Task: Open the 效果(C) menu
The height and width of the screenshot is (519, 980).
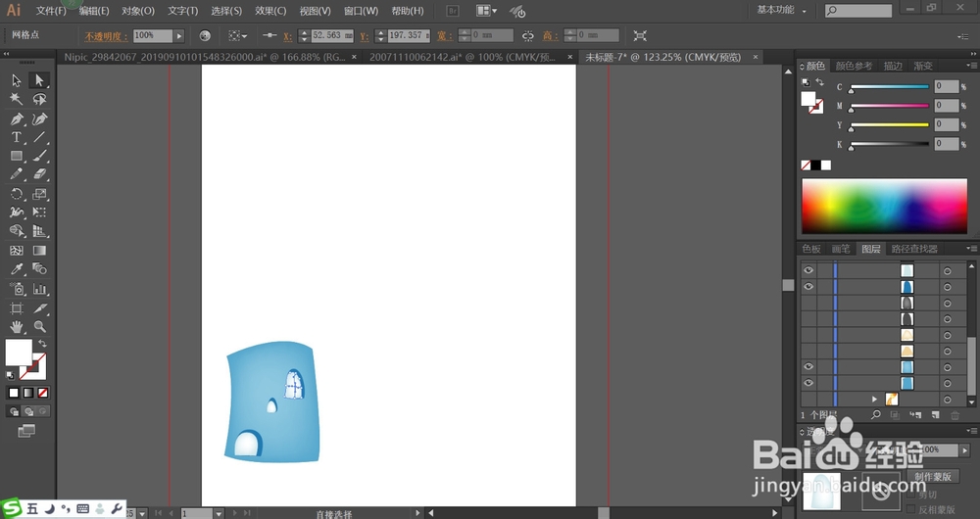Action: pyautogui.click(x=270, y=11)
